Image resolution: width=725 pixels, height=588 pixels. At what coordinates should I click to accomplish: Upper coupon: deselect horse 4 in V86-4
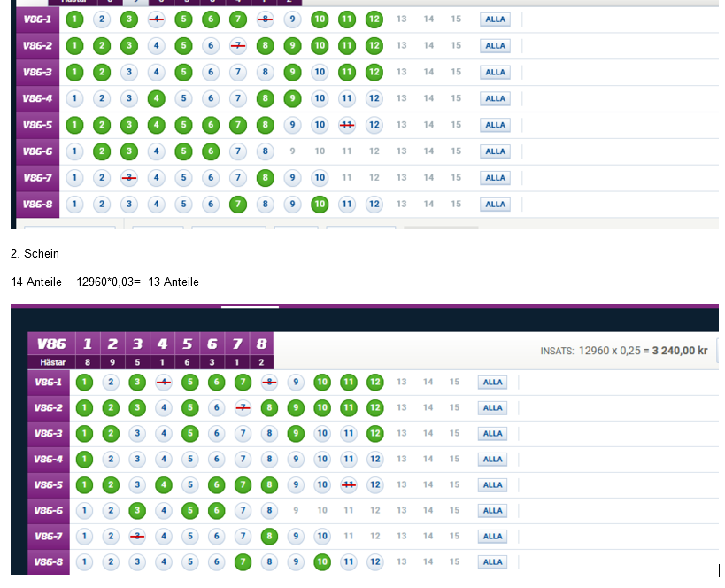[x=157, y=98]
